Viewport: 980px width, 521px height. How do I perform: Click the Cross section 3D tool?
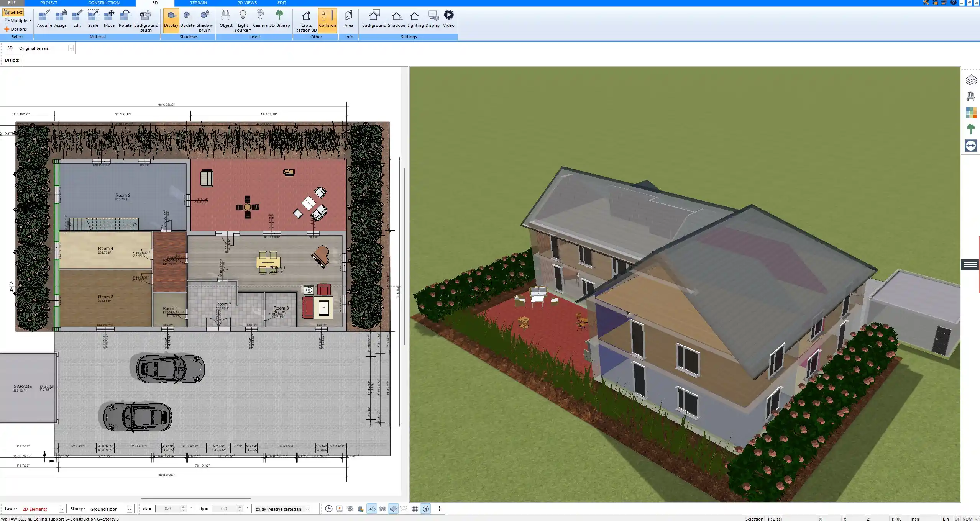click(306, 20)
